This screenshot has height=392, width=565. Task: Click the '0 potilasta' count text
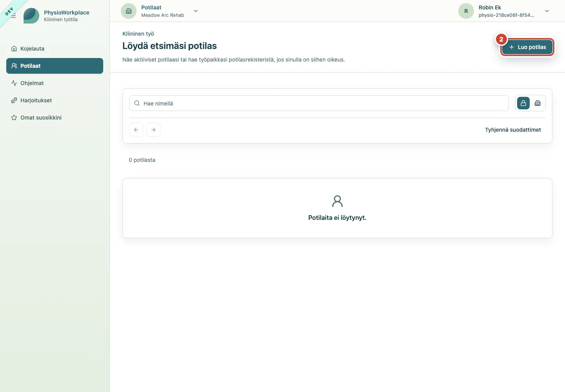coord(142,160)
